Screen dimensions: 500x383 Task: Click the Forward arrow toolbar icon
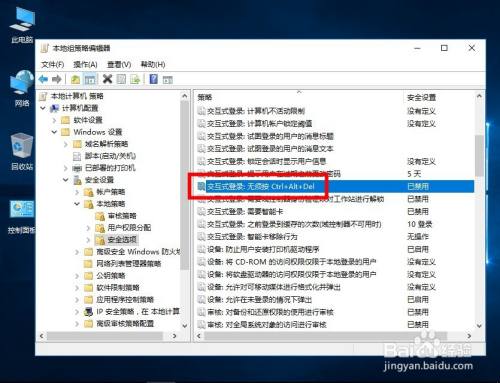[57, 79]
